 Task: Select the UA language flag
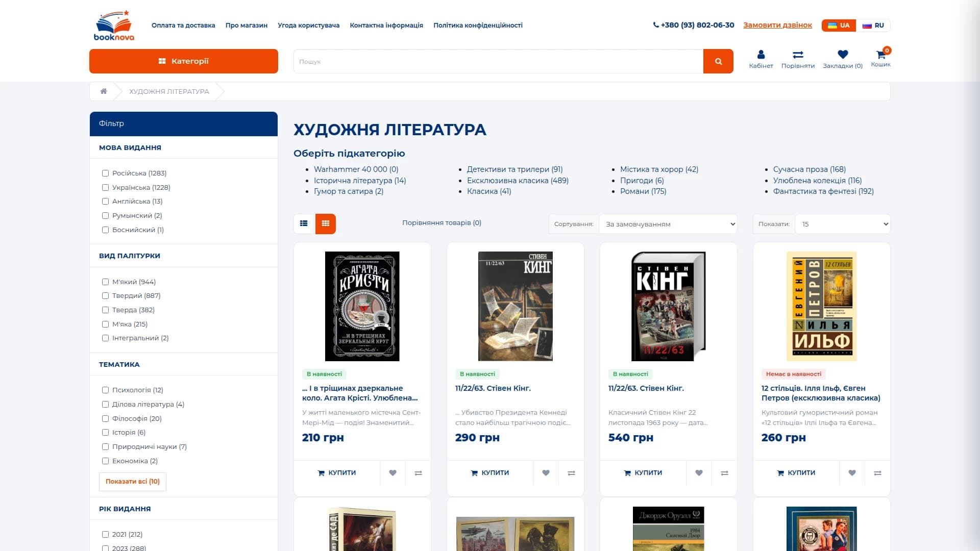tap(839, 25)
